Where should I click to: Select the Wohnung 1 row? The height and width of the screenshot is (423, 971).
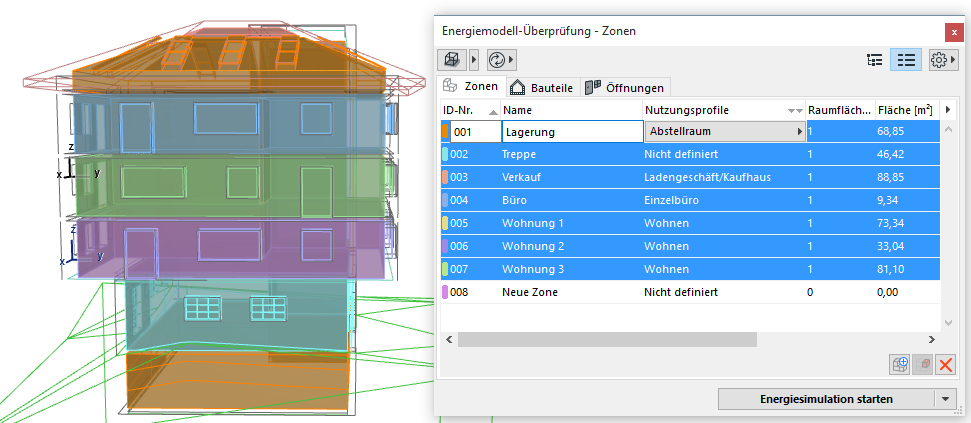click(690, 223)
